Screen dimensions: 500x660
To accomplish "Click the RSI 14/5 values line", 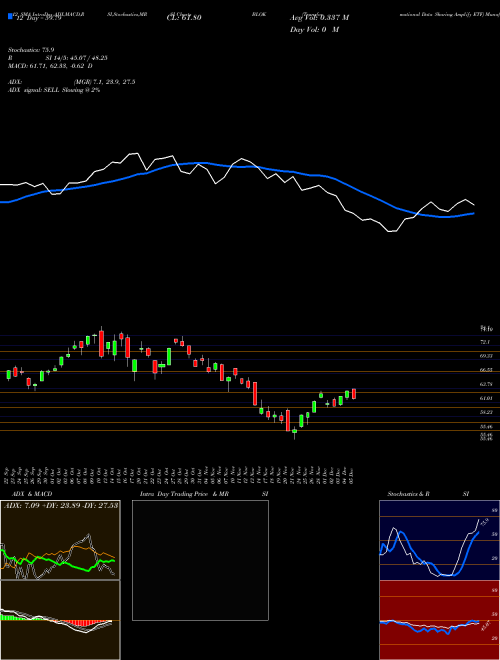I will [x=58, y=58].
